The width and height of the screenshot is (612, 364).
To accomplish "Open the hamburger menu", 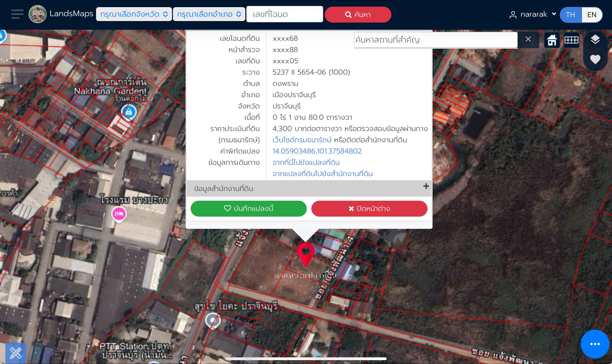I will click(x=17, y=14).
